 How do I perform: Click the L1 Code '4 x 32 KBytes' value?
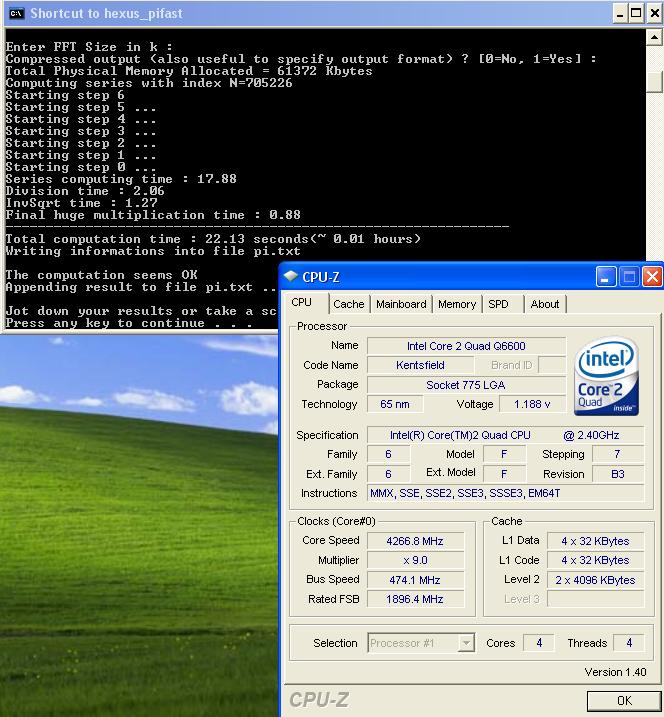(595, 560)
